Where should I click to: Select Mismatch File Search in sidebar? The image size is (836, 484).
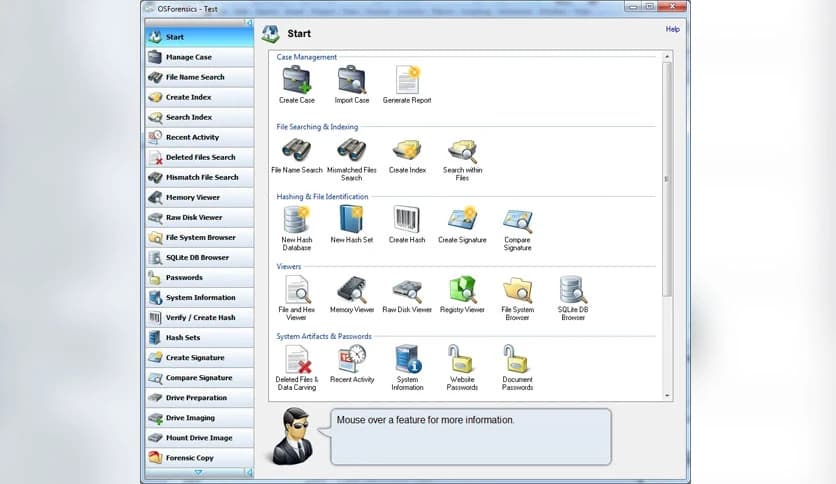pos(199,177)
